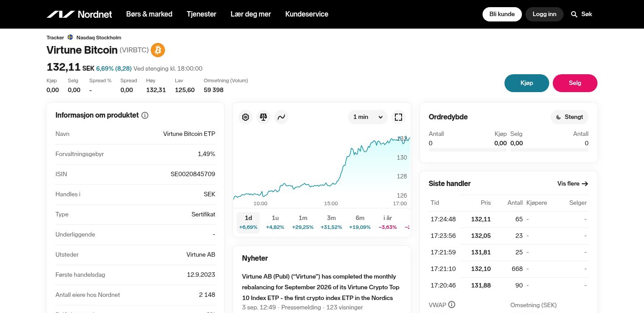
Task: Click the Lav value 125,60
Action: (185, 90)
